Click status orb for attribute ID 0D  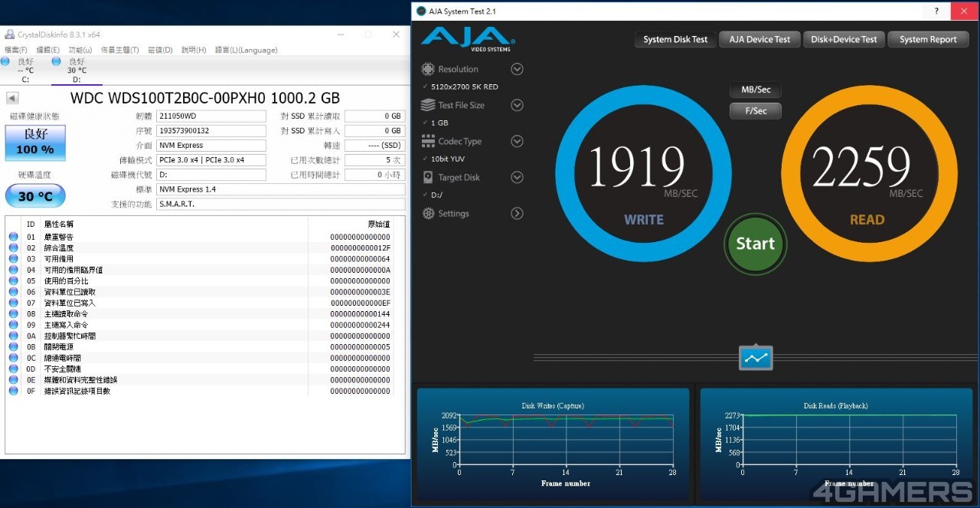[x=13, y=369]
